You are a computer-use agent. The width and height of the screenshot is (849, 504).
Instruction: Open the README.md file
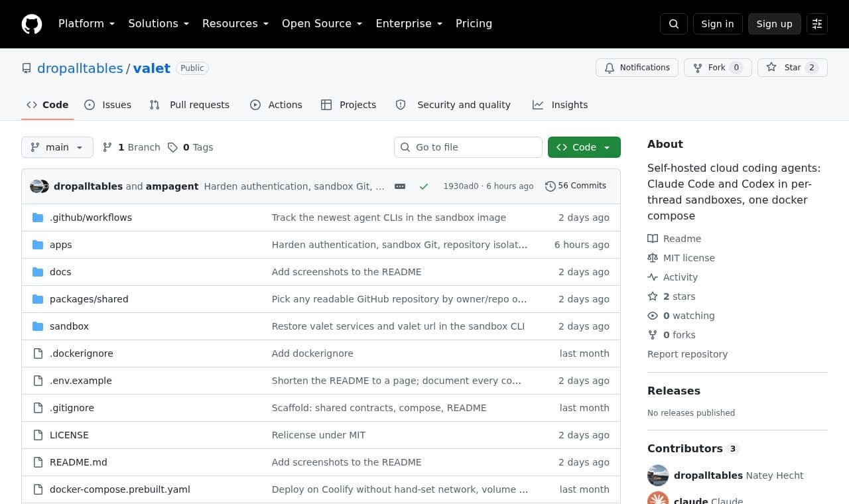[x=78, y=462]
